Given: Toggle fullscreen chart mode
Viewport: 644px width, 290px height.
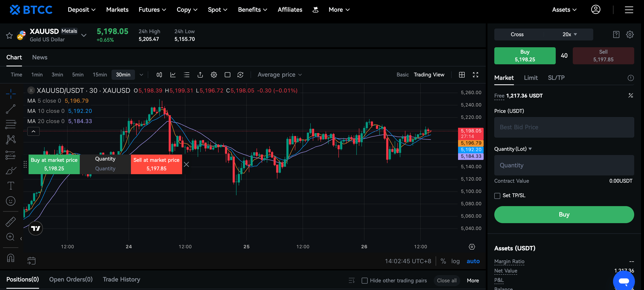Looking at the screenshot, I should (475, 75).
